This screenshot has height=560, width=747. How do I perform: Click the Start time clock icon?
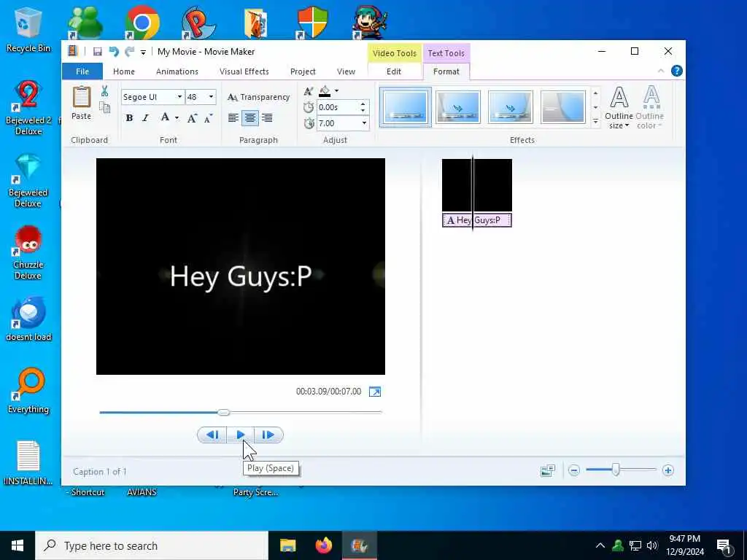coord(309,107)
